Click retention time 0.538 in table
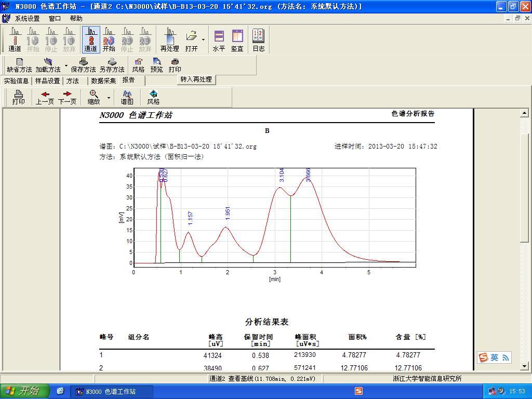Image resolution: width=532 pixels, height=399 pixels. click(x=261, y=355)
